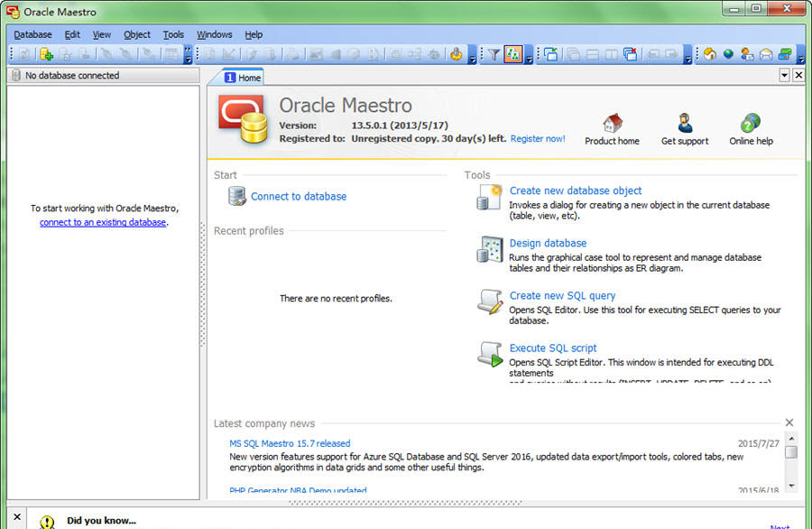812x529 pixels.
Task: Click the 2015/7/27 news date
Action: [x=758, y=443]
